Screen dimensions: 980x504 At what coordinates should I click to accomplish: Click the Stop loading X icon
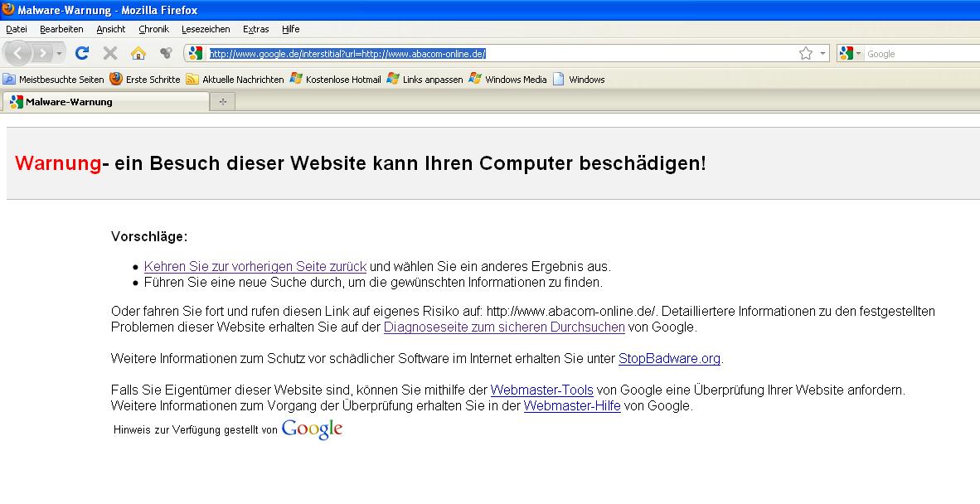110,54
